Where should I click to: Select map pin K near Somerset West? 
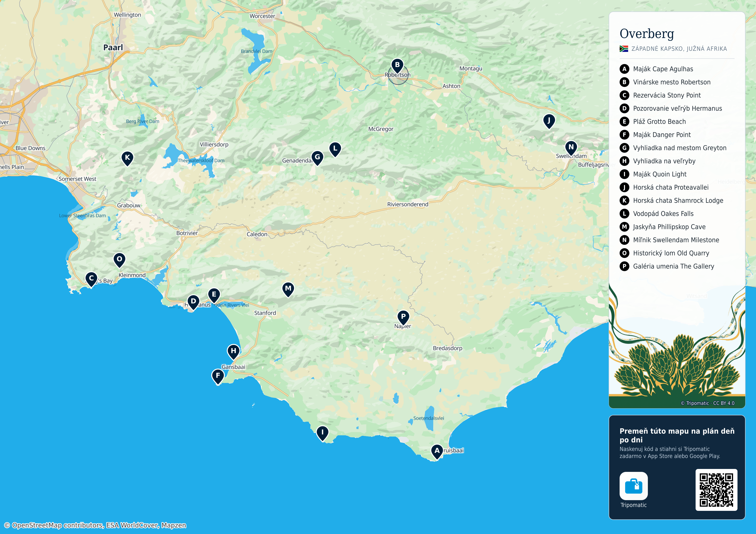tap(127, 159)
